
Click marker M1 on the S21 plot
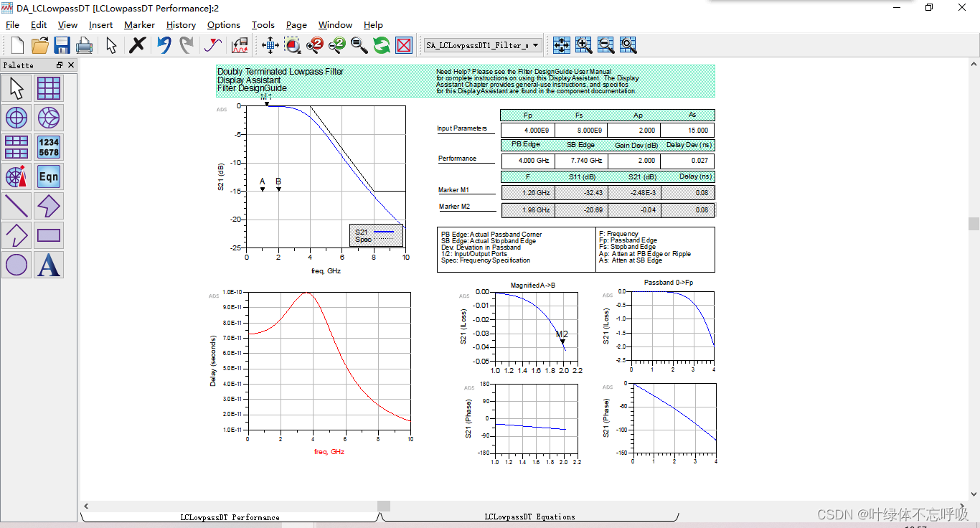pos(267,103)
